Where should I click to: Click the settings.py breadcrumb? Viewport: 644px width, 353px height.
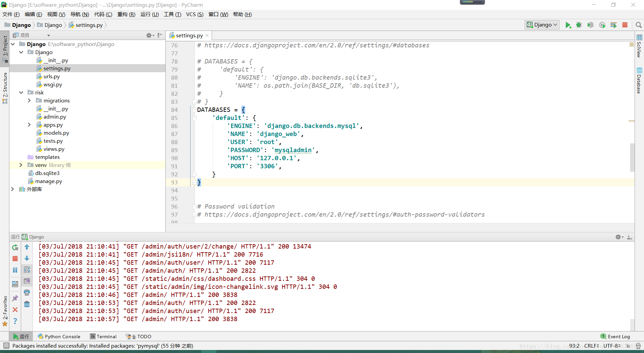(x=86, y=25)
